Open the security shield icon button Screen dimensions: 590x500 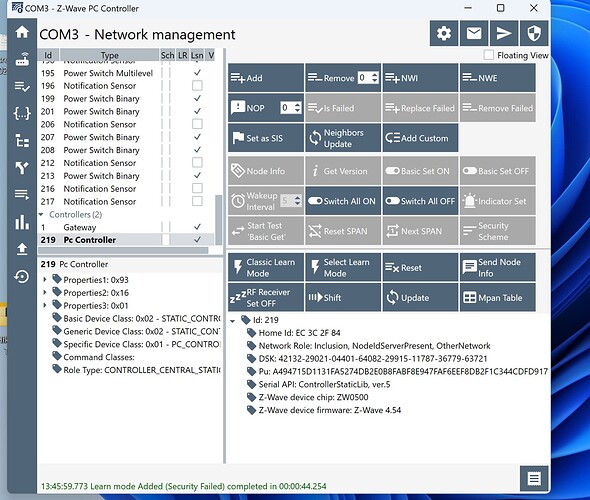coord(534,33)
